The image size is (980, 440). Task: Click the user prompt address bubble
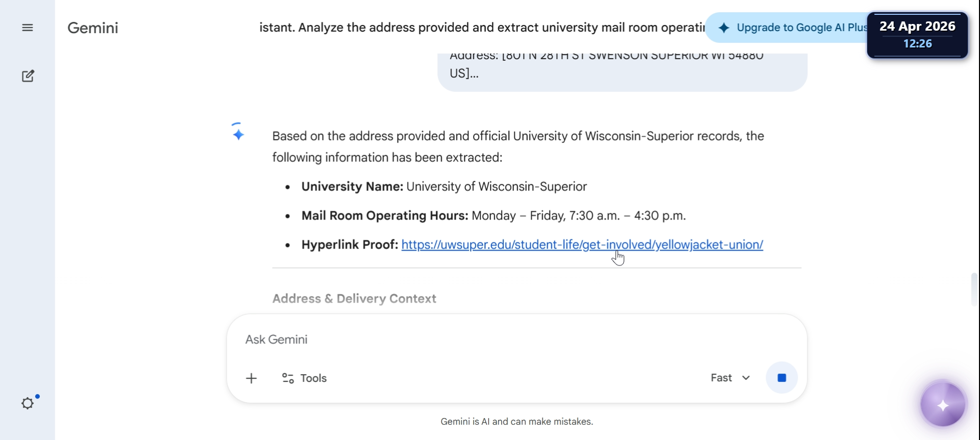[x=622, y=71]
